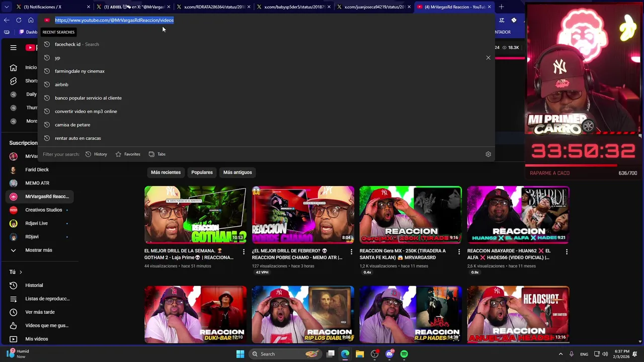
Task: Select recent search 'facecheck id'
Action: [x=266, y=44]
